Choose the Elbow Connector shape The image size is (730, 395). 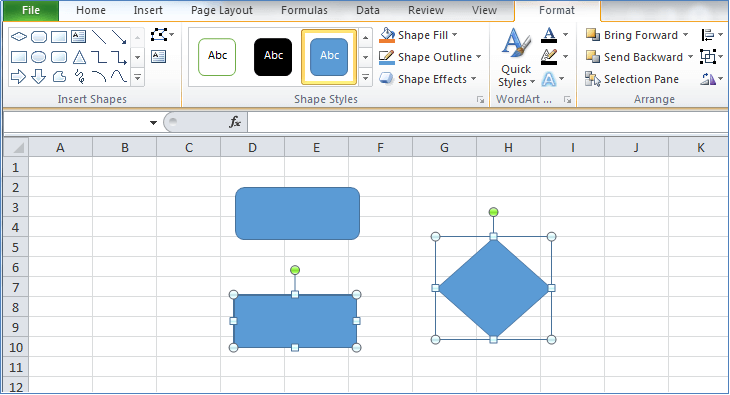tap(99, 57)
